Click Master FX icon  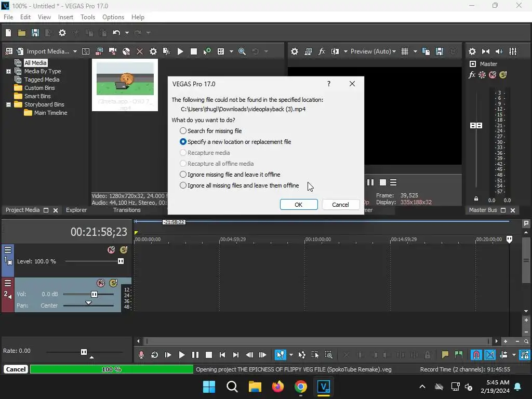(472, 75)
